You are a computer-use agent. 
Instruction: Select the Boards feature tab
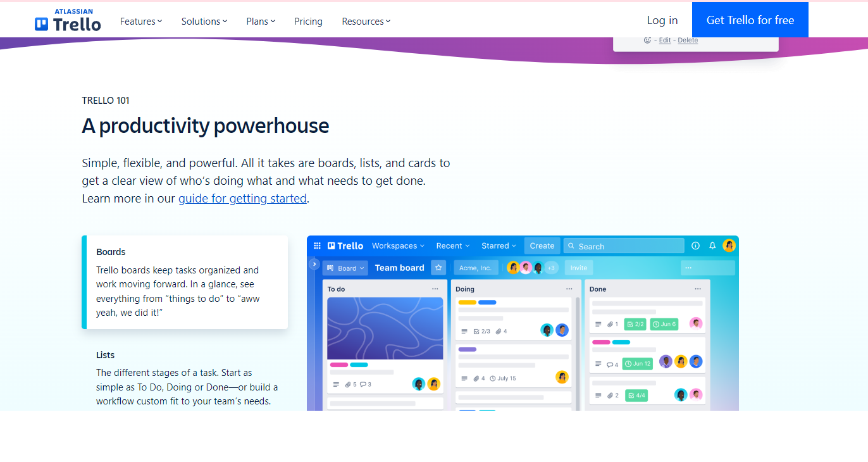tap(185, 282)
